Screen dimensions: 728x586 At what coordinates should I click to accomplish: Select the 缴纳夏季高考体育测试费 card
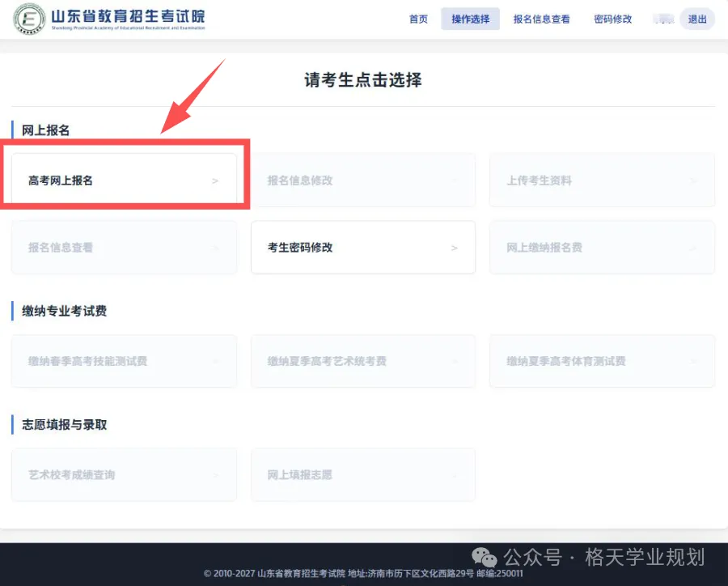(x=602, y=361)
